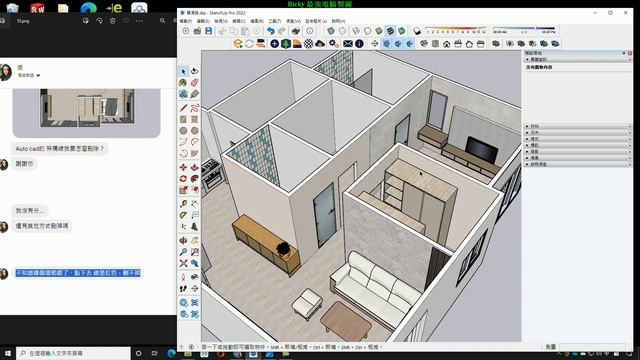Expand the first collapsed tray panel 材料
The image size is (640, 360).
(578, 127)
